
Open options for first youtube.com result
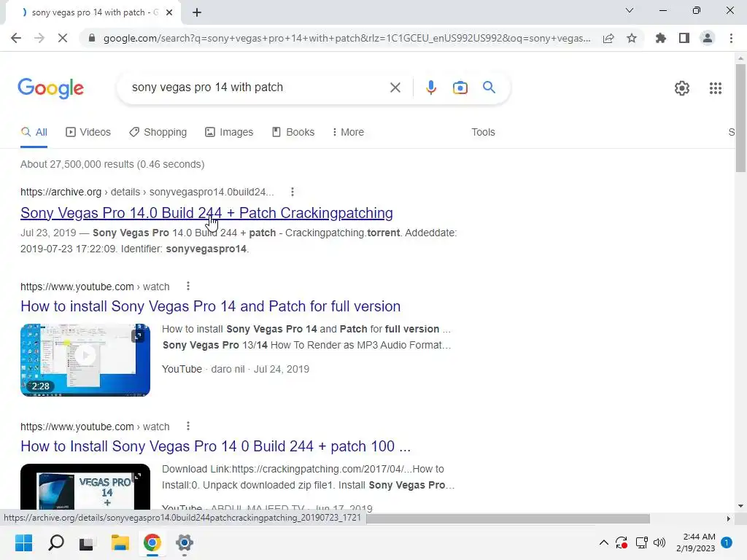coord(188,286)
